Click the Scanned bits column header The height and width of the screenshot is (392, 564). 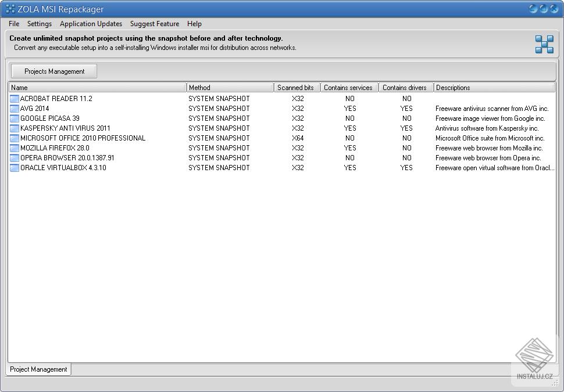click(297, 87)
